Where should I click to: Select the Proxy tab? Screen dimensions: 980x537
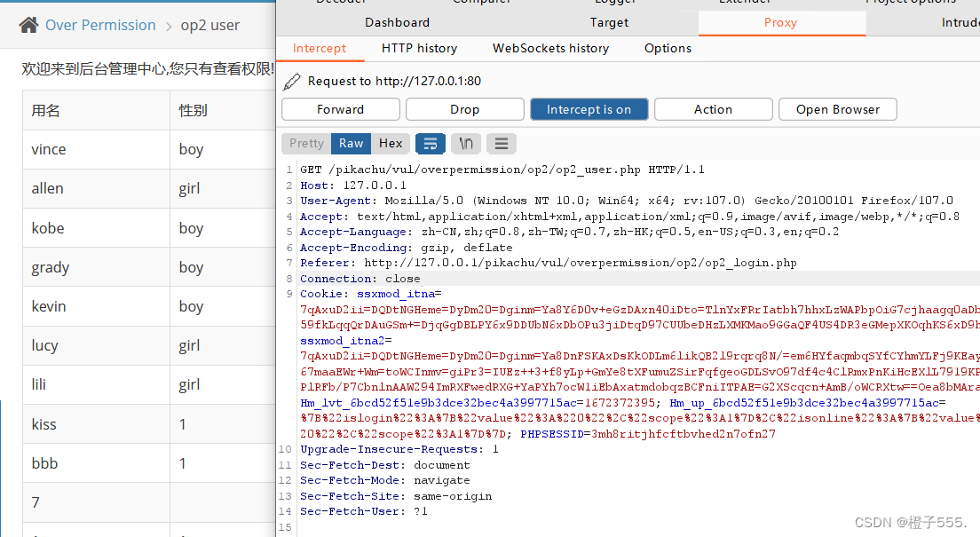(x=780, y=22)
